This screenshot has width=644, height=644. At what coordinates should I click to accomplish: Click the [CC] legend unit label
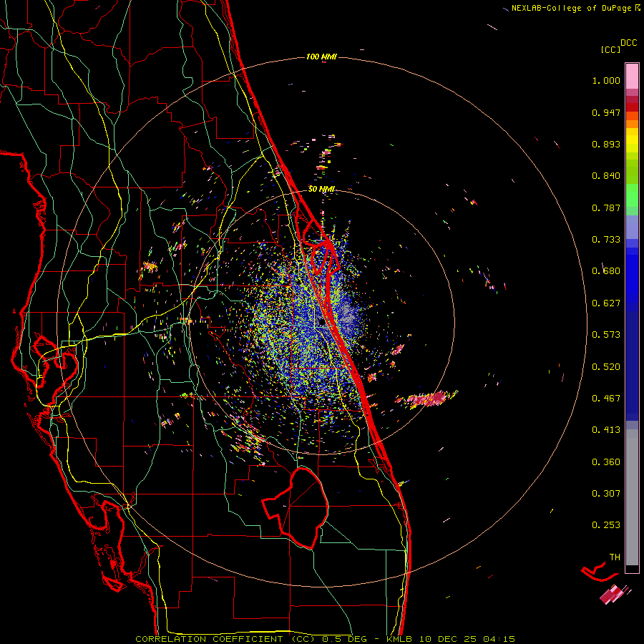coord(610,49)
